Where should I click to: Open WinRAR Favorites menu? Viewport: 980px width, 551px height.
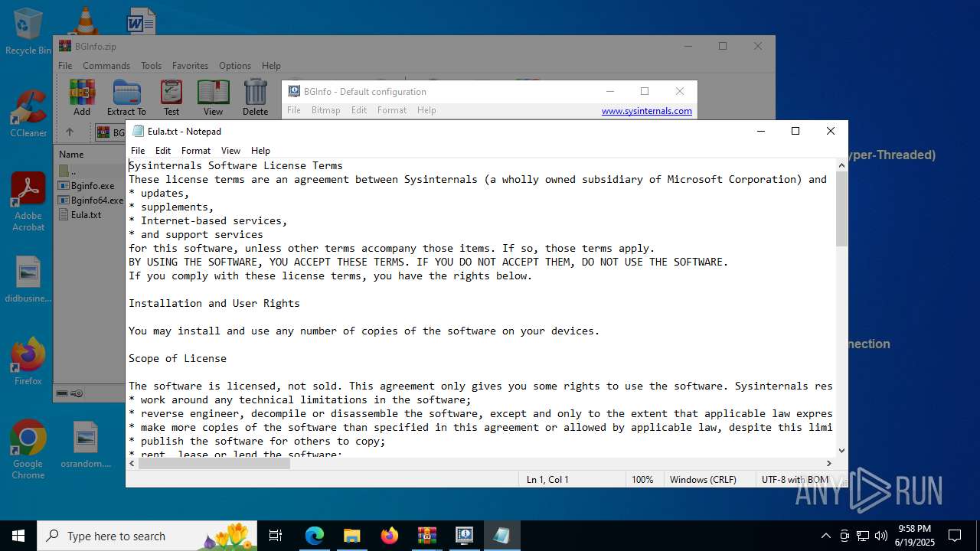(x=190, y=66)
